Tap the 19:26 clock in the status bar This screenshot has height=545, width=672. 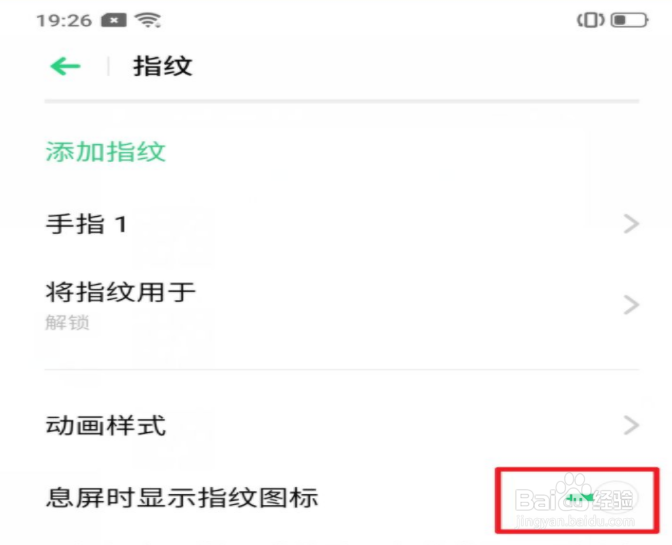pyautogui.click(x=64, y=20)
